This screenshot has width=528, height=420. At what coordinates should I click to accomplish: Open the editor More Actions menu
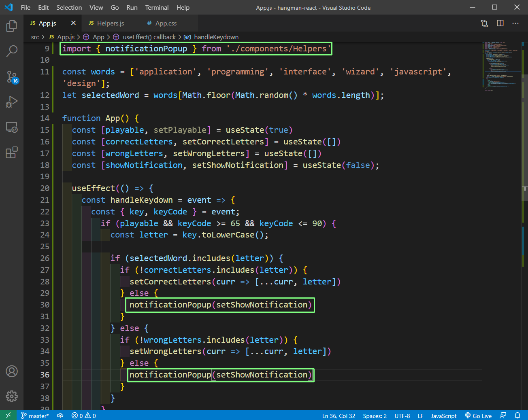[x=515, y=23]
